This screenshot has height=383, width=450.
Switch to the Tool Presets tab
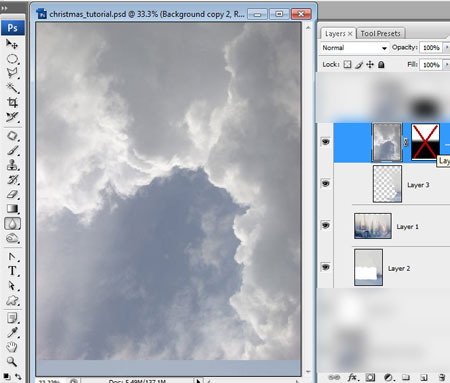(380, 34)
